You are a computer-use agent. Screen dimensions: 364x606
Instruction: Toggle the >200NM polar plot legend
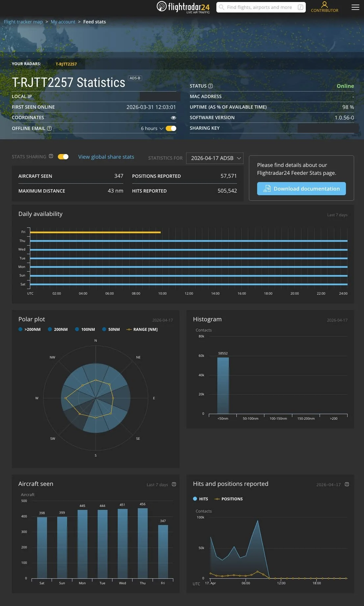tap(30, 329)
